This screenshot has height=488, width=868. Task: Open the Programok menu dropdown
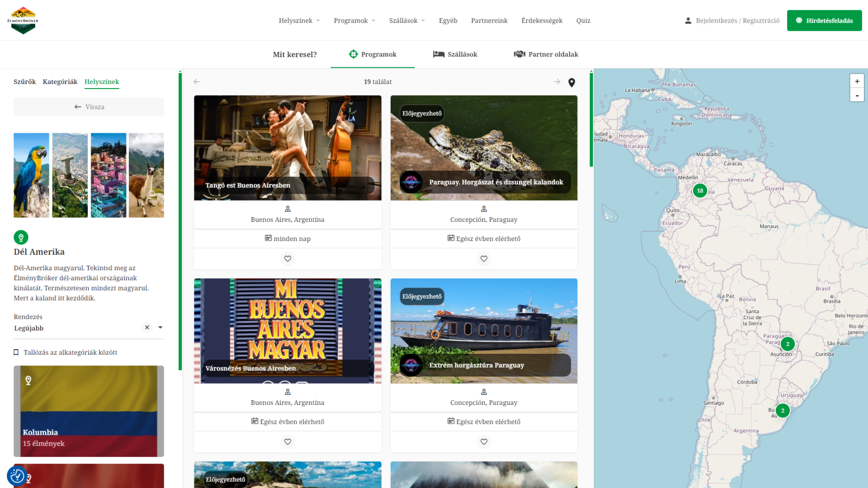354,21
